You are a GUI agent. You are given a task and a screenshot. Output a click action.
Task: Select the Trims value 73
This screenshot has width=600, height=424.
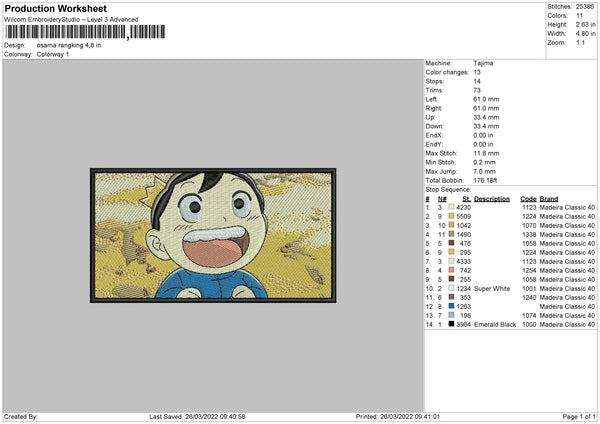click(x=477, y=90)
